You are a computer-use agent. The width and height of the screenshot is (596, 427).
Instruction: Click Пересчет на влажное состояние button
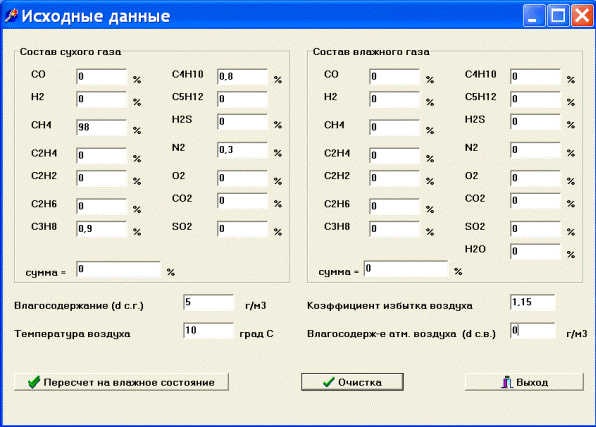121,382
